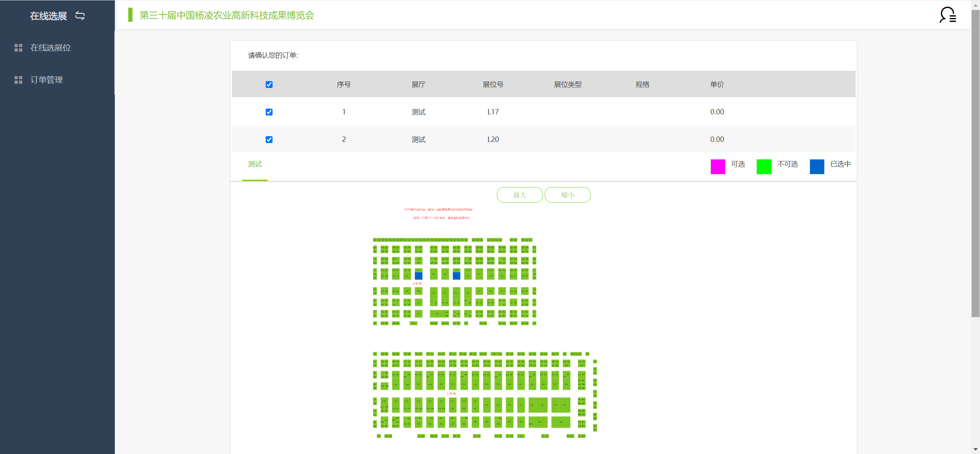Click the page vertical scrollbar thumb
The width and height of the screenshot is (980, 454).
[975, 164]
